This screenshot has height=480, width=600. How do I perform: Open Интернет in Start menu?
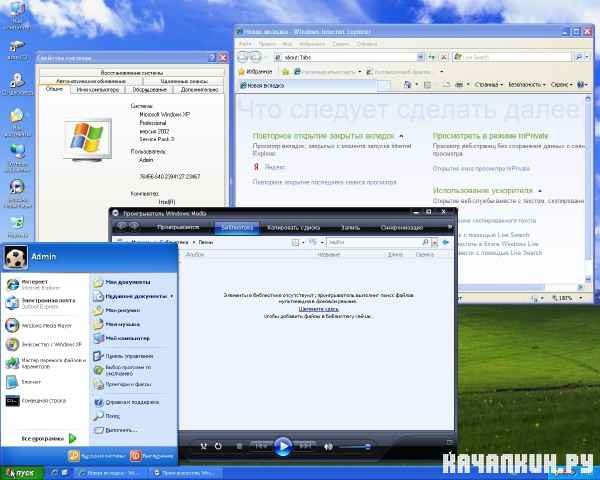pos(45,284)
